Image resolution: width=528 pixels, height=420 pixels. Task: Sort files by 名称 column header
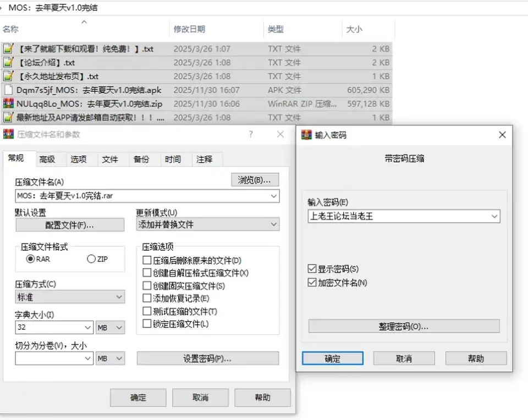tap(84, 29)
